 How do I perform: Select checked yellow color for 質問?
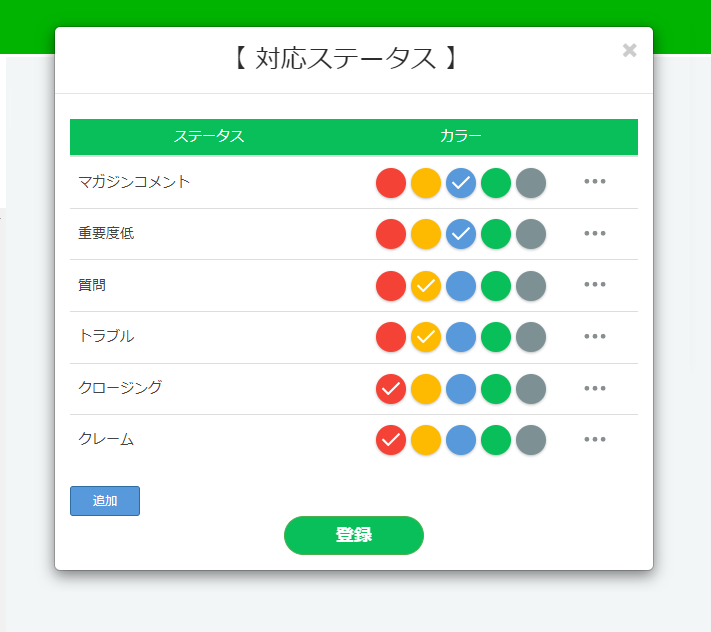coord(426,286)
